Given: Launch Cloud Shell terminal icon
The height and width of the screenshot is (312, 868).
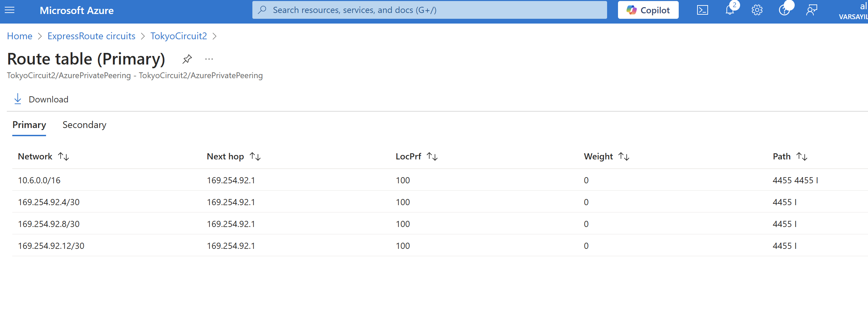Looking at the screenshot, I should (702, 10).
